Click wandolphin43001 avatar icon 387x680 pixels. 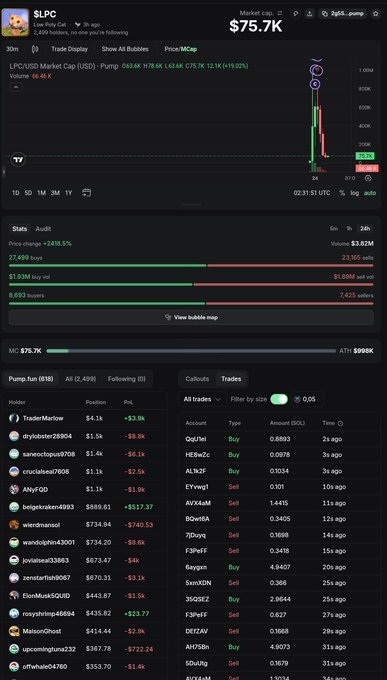click(x=14, y=543)
